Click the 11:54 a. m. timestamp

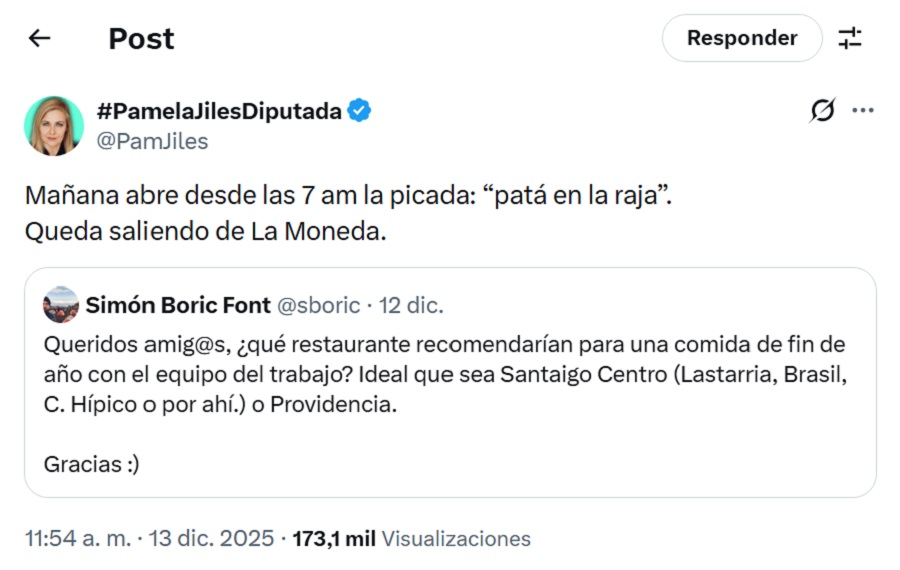pyautogui.click(x=77, y=538)
